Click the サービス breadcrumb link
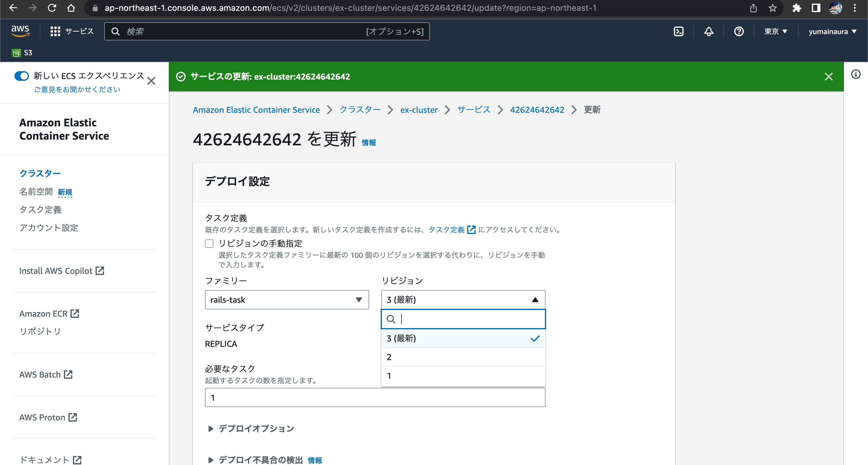This screenshot has height=465, width=868. click(474, 110)
